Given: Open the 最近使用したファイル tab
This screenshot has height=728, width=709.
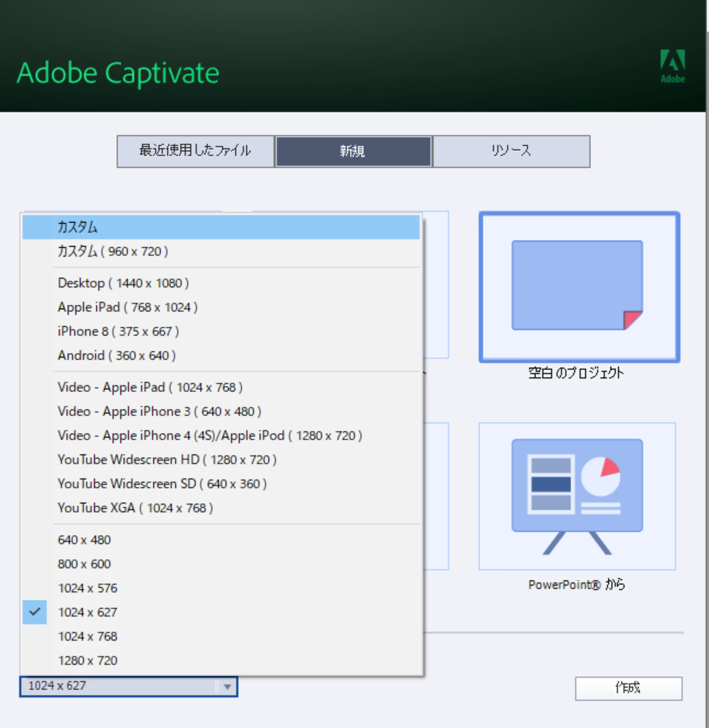Looking at the screenshot, I should coord(196,151).
